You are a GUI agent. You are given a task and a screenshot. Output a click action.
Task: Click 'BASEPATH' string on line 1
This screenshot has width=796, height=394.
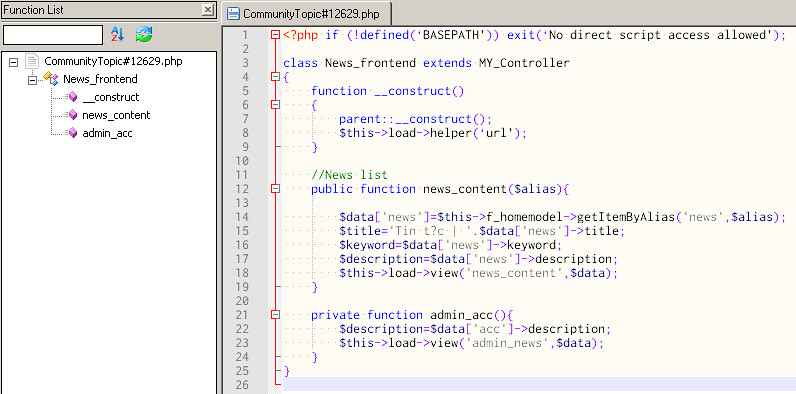tap(451, 35)
